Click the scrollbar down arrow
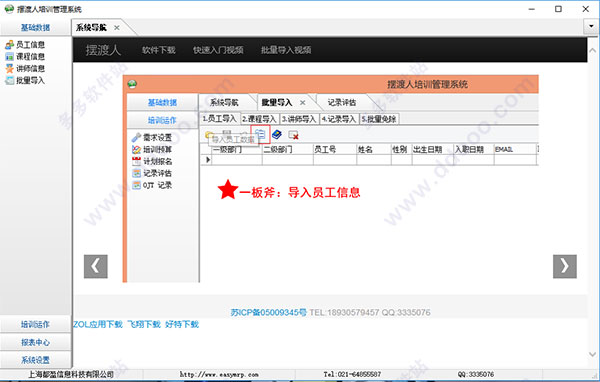Viewport: 600px width, 382px height. pos(592,354)
